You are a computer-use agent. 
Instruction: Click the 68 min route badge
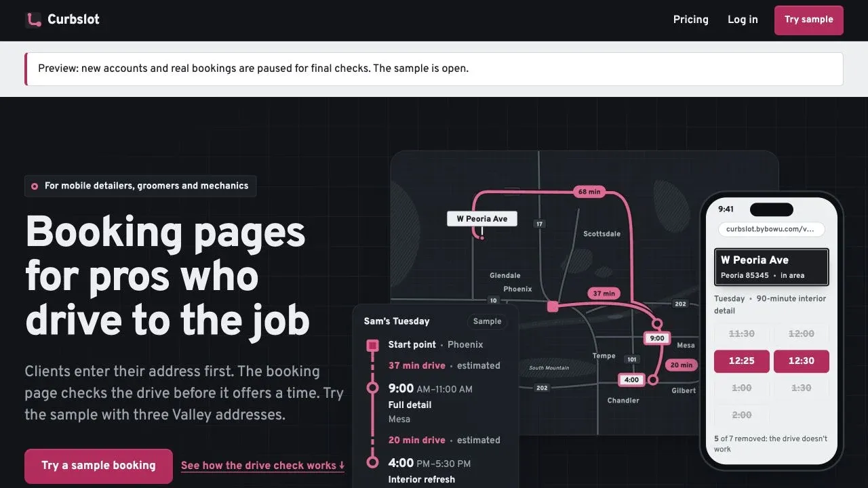coord(589,192)
